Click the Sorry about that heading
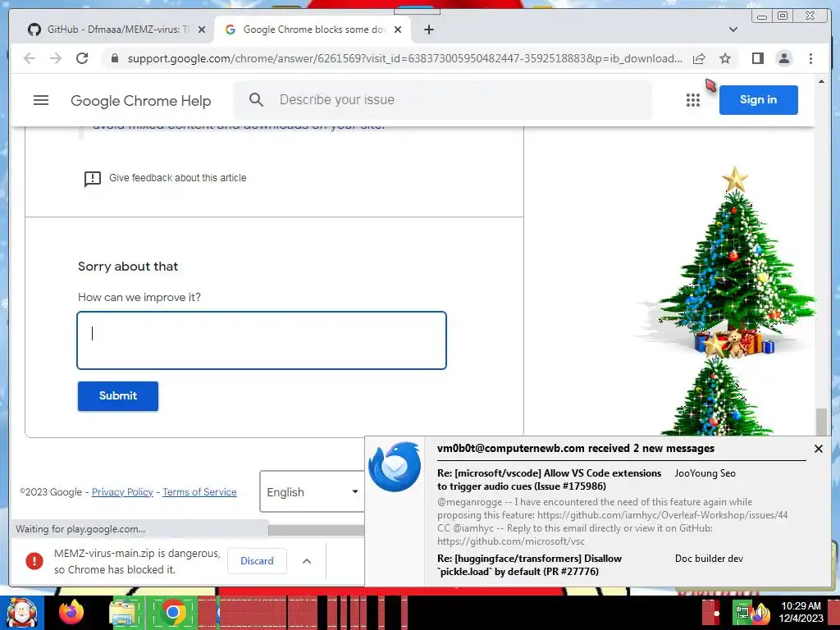Screen dimensions: 840x630 pyautogui.click(x=128, y=267)
